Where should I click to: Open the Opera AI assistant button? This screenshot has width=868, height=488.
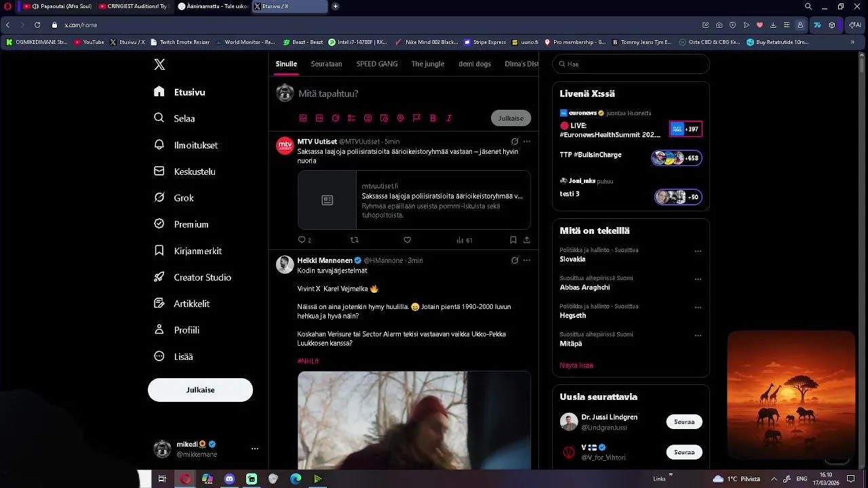[854, 25]
